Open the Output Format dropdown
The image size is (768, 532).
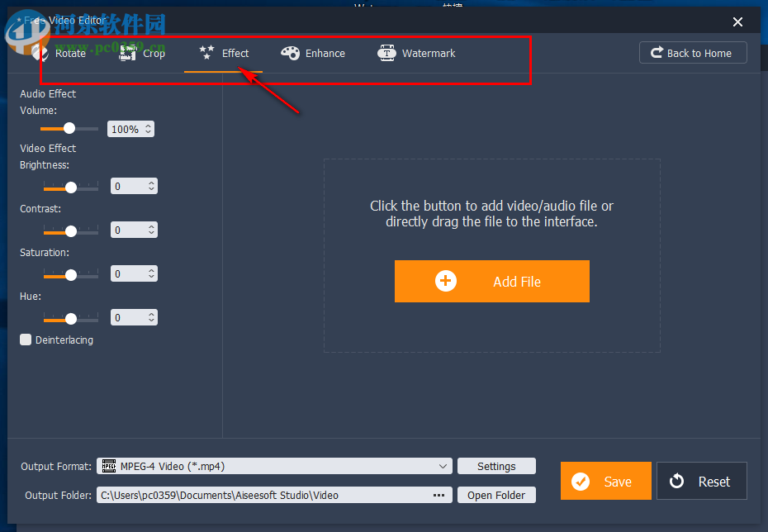[274, 466]
